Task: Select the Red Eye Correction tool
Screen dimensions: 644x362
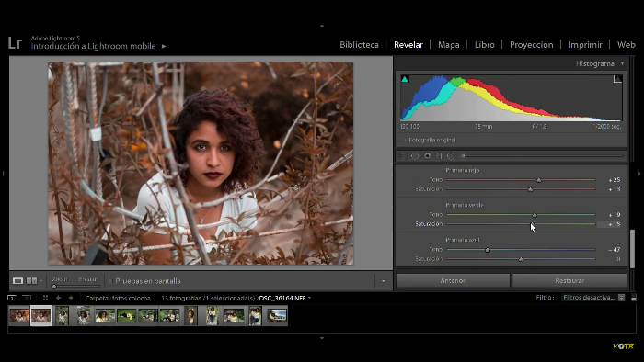Action: pyautogui.click(x=428, y=156)
